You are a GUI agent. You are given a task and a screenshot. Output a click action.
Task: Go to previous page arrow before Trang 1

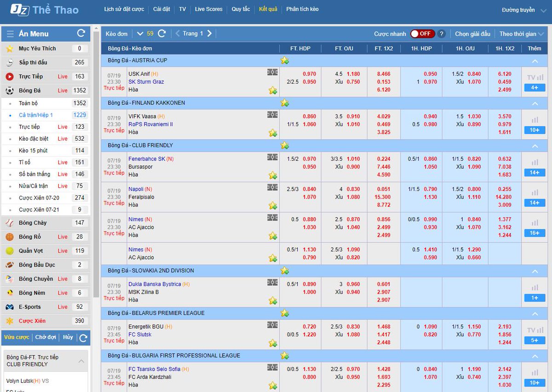[178, 34]
